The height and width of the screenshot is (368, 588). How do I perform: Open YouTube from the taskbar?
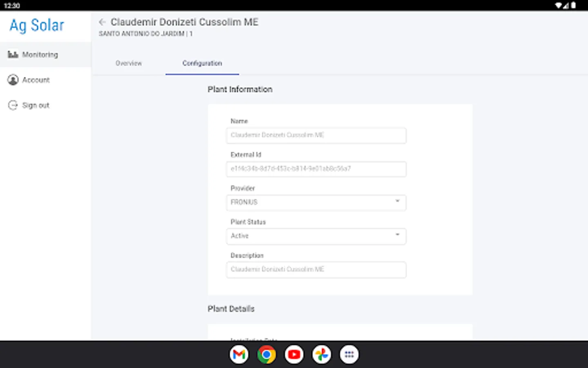(294, 355)
